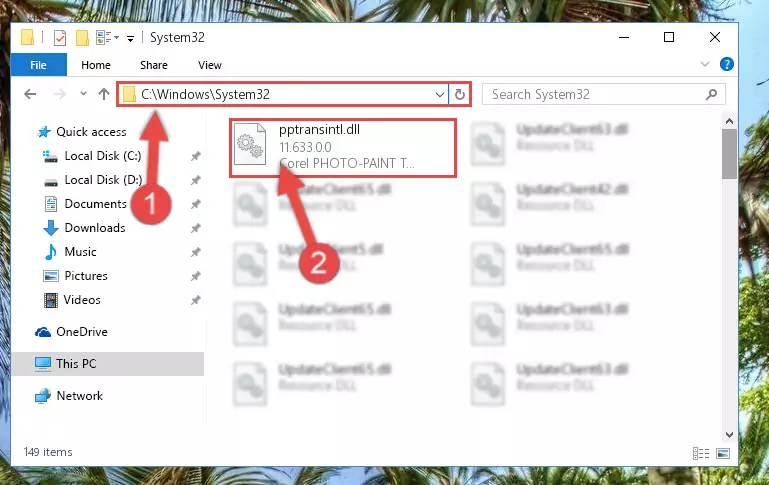
Task: Click the Quick access star icon
Action: (x=44, y=132)
